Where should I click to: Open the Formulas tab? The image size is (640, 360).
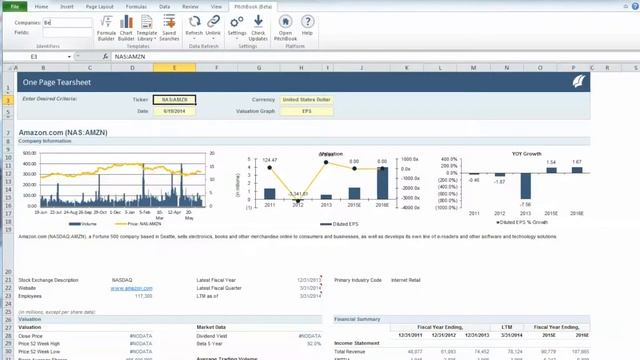[136, 7]
